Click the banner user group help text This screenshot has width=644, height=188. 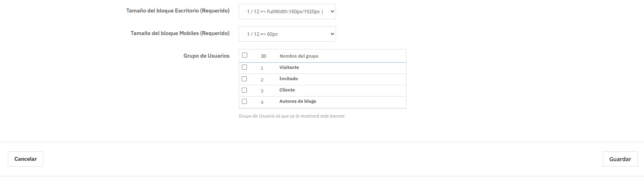(292, 116)
